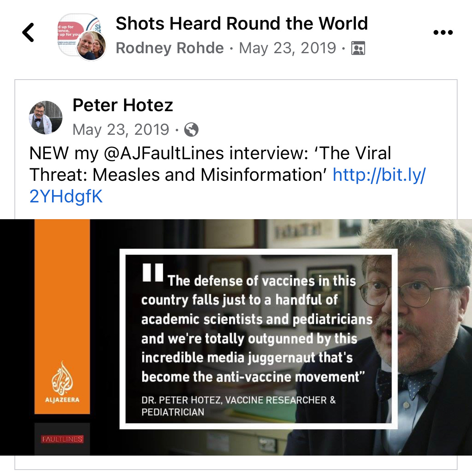Open the Shots Heard Round the World title
The image size is (472, 476).
coord(242,23)
